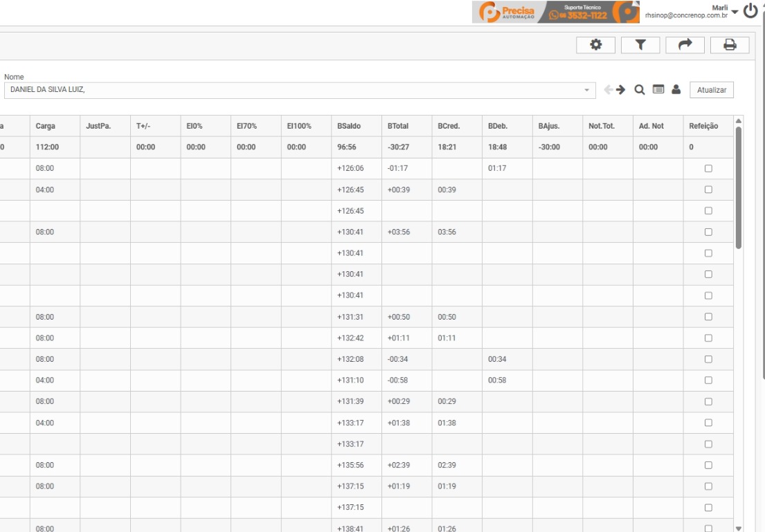Check Refeição box for the +132:08 row
765x532 pixels.
click(708, 359)
